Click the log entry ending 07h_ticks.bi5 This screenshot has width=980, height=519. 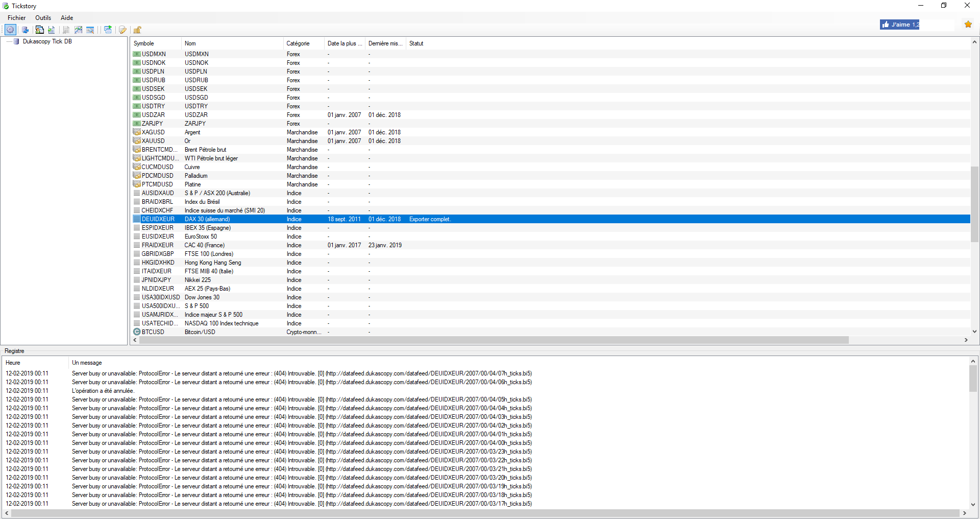click(x=302, y=373)
